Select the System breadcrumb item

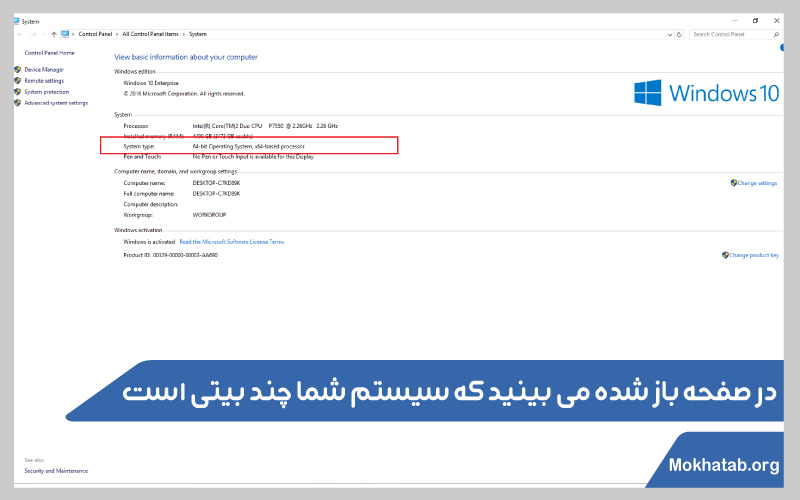(198, 34)
